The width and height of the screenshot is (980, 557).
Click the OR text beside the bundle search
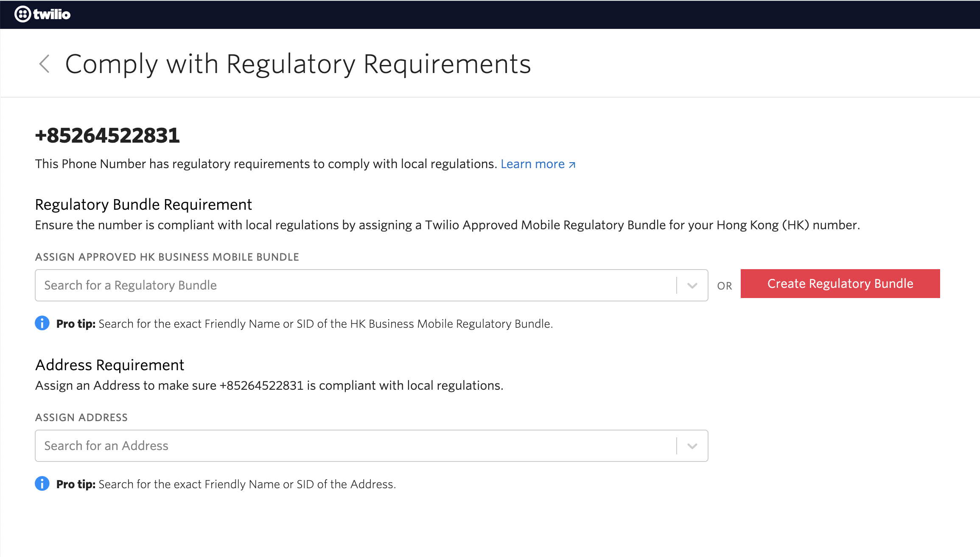[725, 286]
